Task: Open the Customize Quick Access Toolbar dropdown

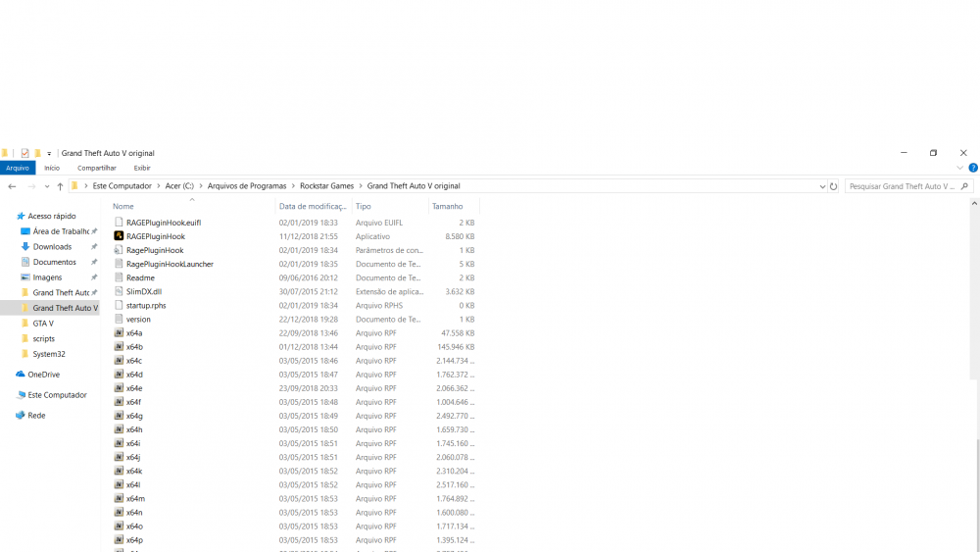Action: pyautogui.click(x=49, y=153)
